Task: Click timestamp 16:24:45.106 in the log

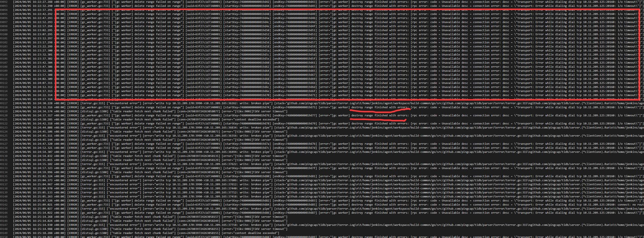Action: click(43, 132)
